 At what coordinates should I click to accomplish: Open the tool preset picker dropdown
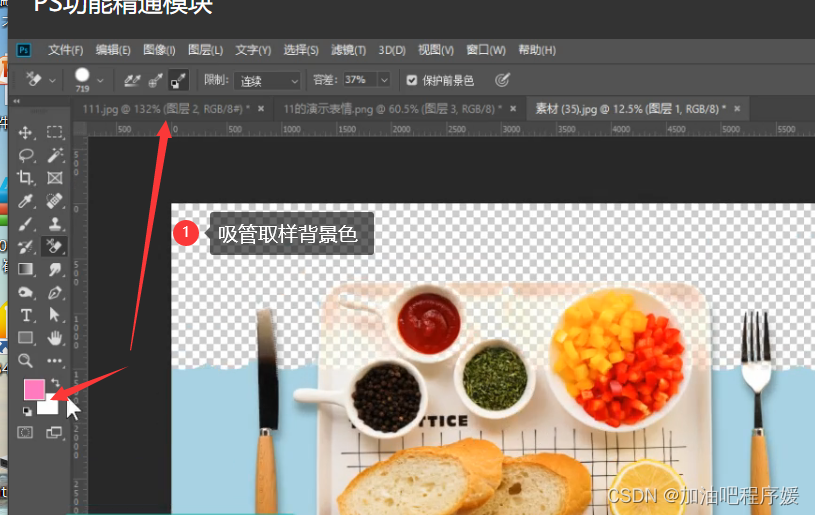coord(52,81)
